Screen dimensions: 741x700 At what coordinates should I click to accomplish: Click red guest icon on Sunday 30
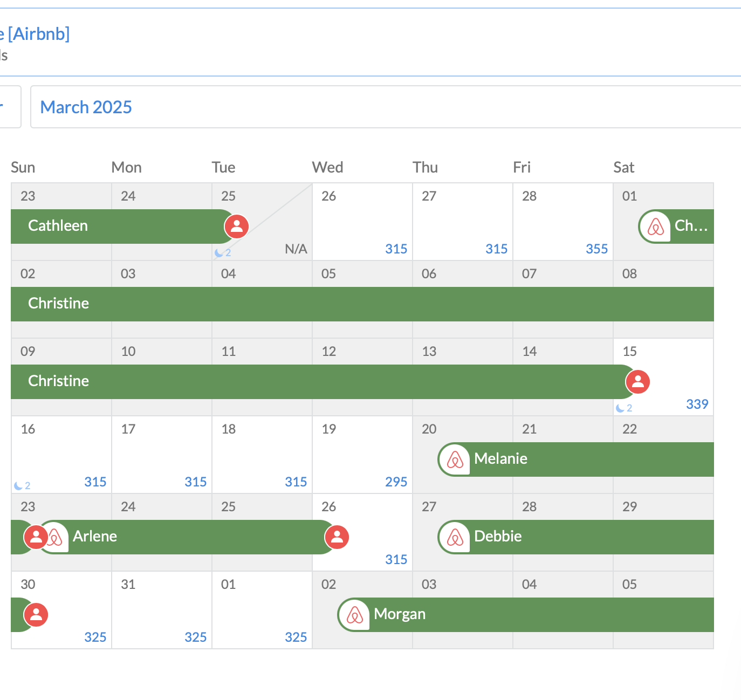click(36, 615)
